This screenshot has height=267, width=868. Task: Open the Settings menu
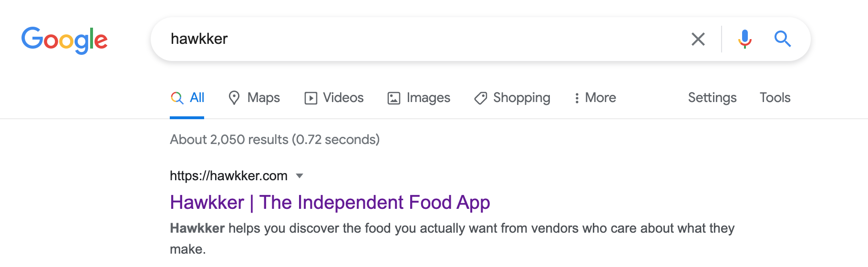pos(712,98)
